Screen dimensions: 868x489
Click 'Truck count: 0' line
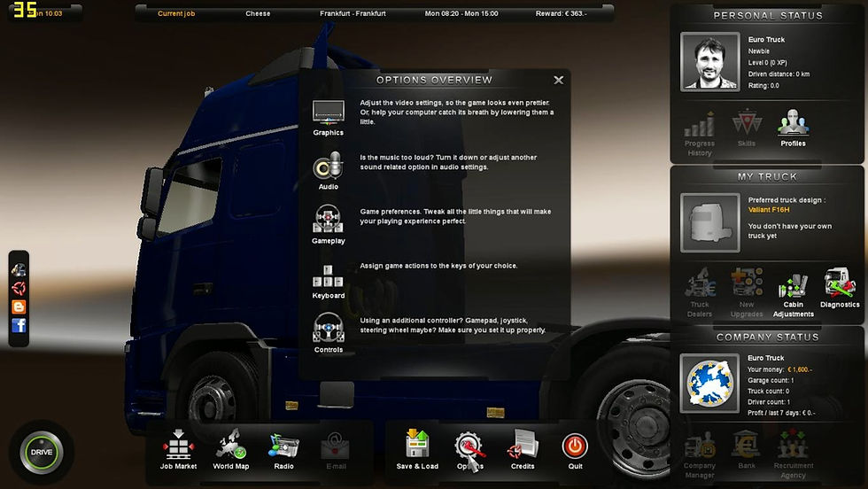pos(769,392)
